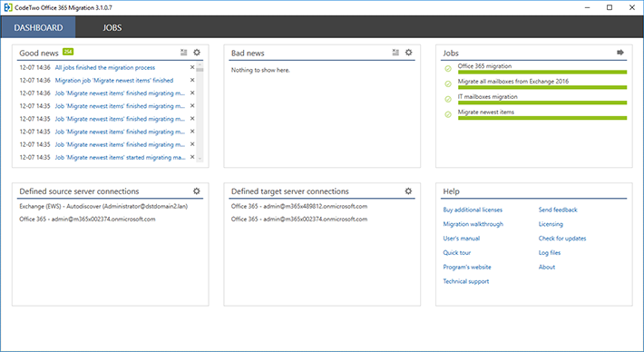Viewport: 644px width, 352px height.
Task: Open Buy additional licenses link
Action: 473,210
